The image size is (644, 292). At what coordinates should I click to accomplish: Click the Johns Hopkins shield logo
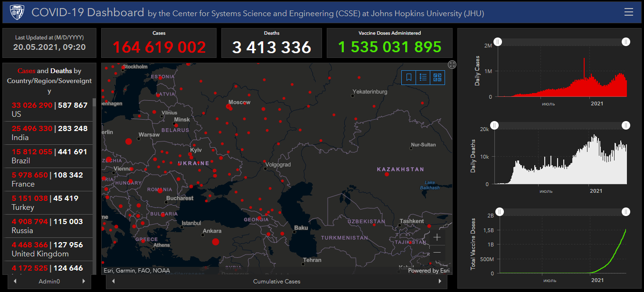pos(17,12)
